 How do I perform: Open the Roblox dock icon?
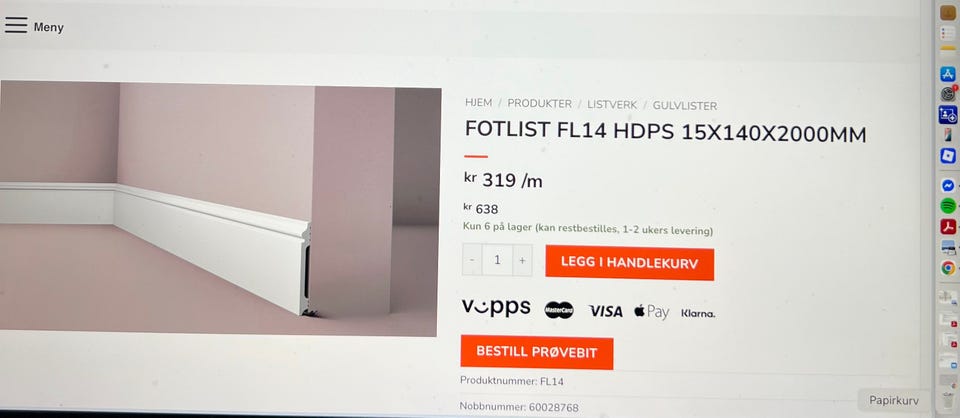948,156
